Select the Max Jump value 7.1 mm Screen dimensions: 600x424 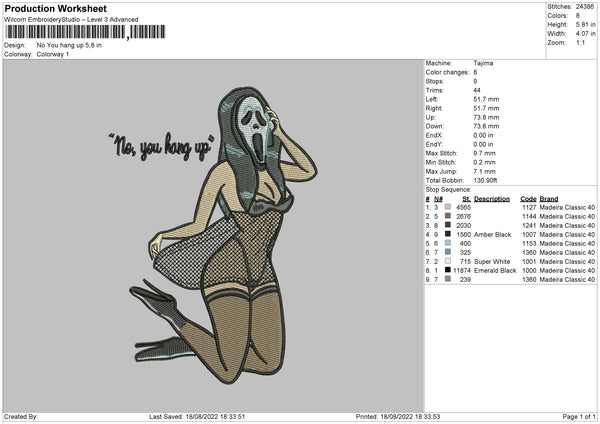[484, 171]
